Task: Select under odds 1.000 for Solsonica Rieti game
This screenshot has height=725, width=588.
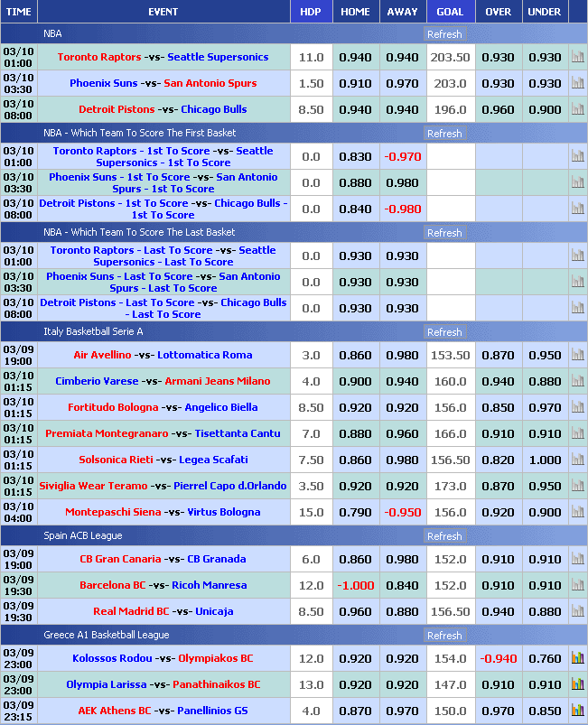Action: (x=545, y=460)
